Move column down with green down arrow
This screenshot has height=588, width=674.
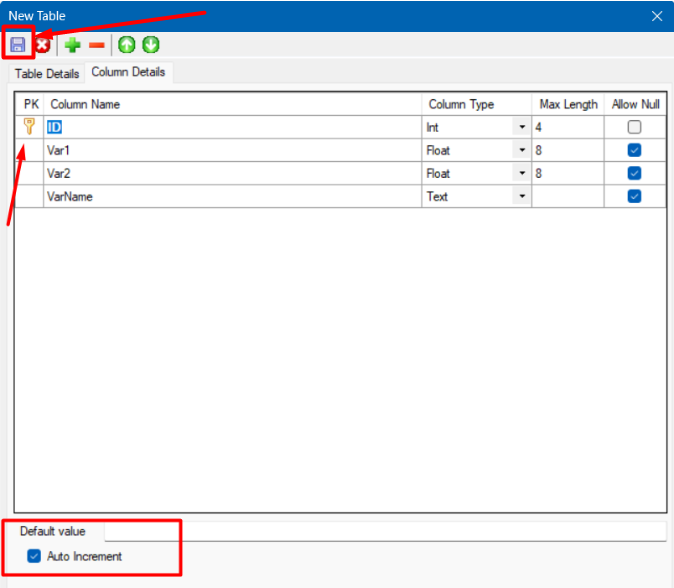click(150, 45)
